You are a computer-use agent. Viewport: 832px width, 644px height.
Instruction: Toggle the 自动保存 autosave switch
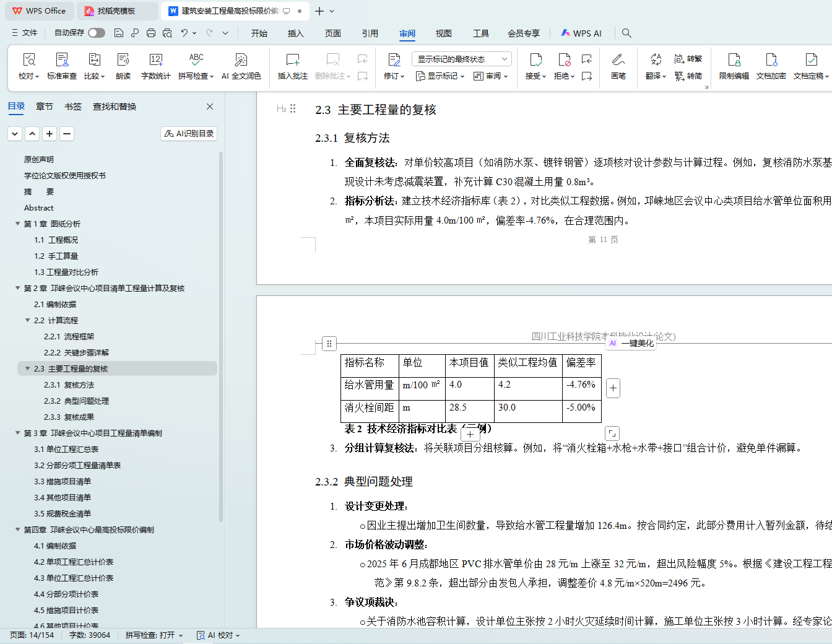[x=96, y=33]
